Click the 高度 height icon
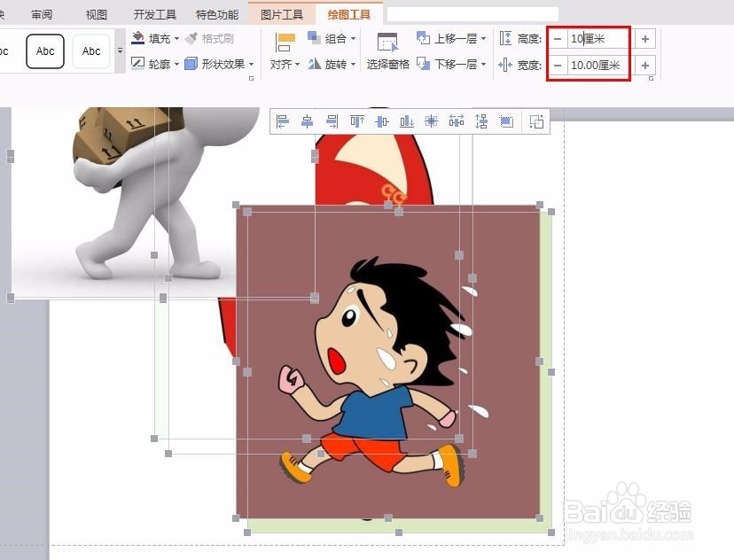Image resolution: width=734 pixels, height=560 pixels. (x=505, y=38)
